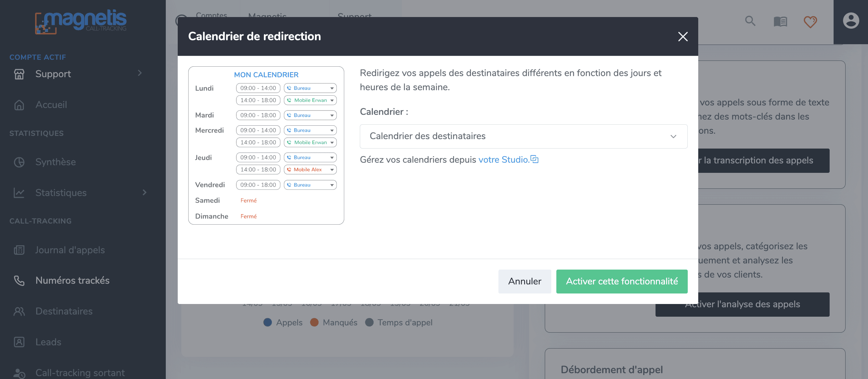Image resolution: width=868 pixels, height=379 pixels.
Task: Open the search with the magnifier icon
Action: point(750,21)
